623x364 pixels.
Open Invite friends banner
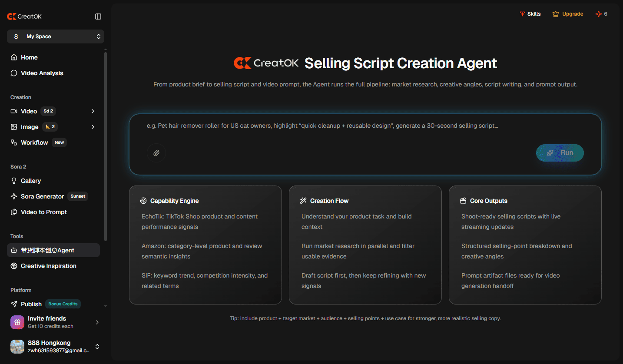(x=55, y=322)
